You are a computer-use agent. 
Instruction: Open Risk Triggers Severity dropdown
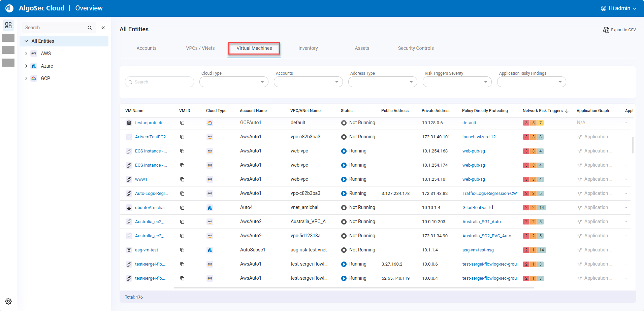point(457,82)
